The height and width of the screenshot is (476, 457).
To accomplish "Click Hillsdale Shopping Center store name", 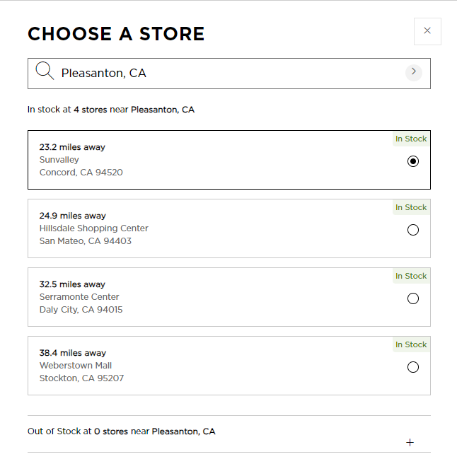I will click(x=94, y=228).
